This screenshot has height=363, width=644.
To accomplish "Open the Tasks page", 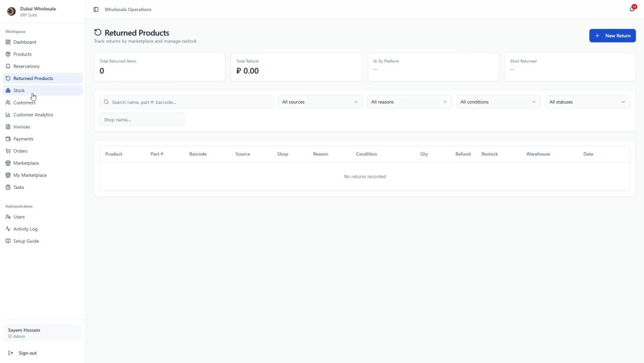I will point(43,187).
